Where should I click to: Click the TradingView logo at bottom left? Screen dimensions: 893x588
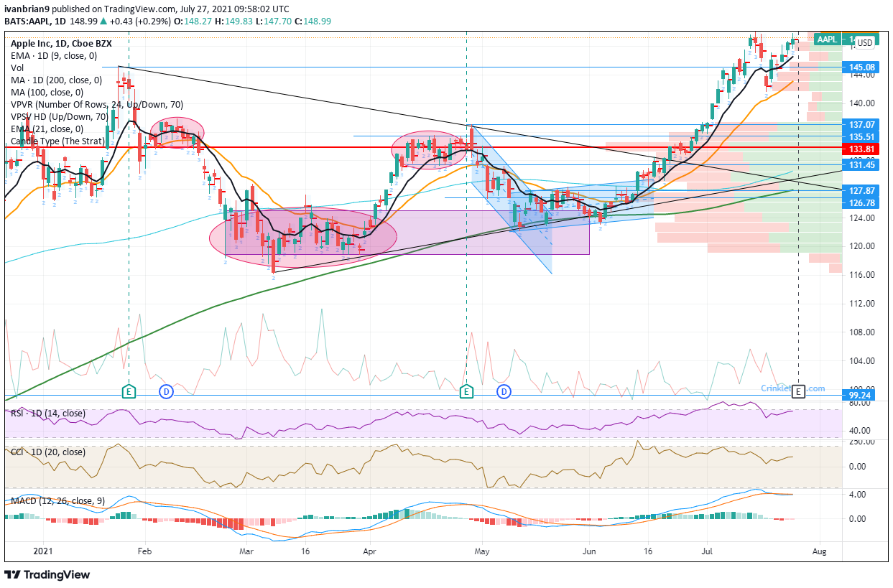coord(47,574)
